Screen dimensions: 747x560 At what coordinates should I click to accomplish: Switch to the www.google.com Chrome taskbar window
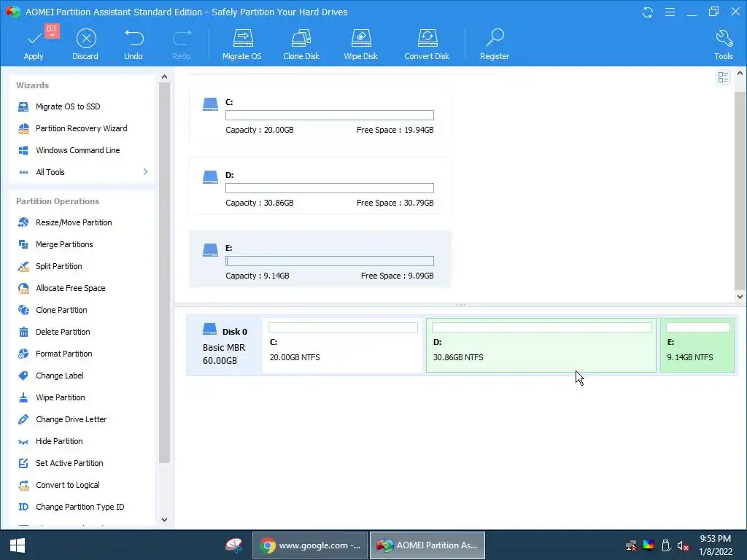[310, 545]
